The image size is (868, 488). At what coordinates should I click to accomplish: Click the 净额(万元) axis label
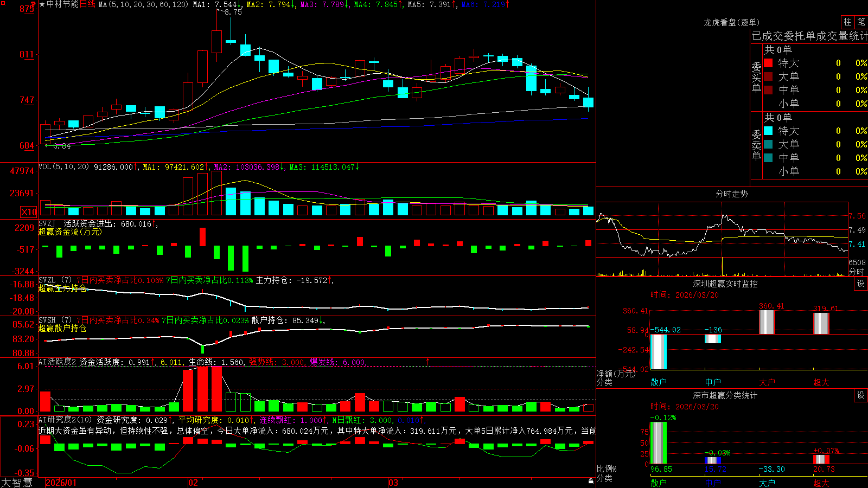616,374
